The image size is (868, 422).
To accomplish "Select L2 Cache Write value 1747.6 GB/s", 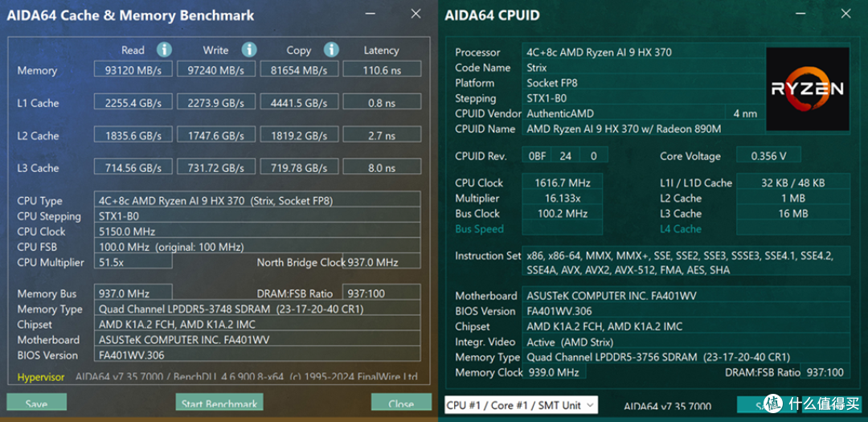I will [216, 136].
